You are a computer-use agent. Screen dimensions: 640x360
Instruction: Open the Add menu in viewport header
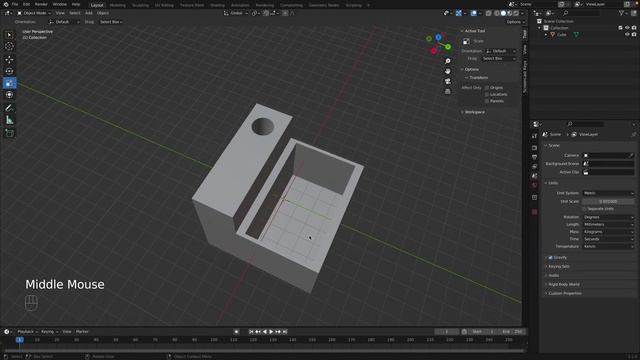[x=89, y=13]
